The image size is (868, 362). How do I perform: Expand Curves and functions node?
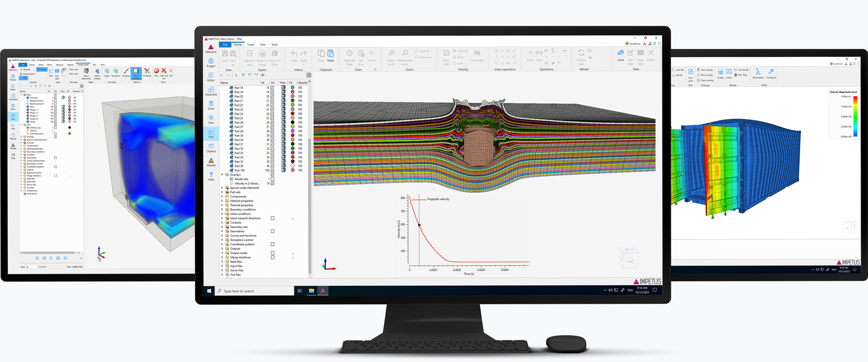(x=222, y=235)
